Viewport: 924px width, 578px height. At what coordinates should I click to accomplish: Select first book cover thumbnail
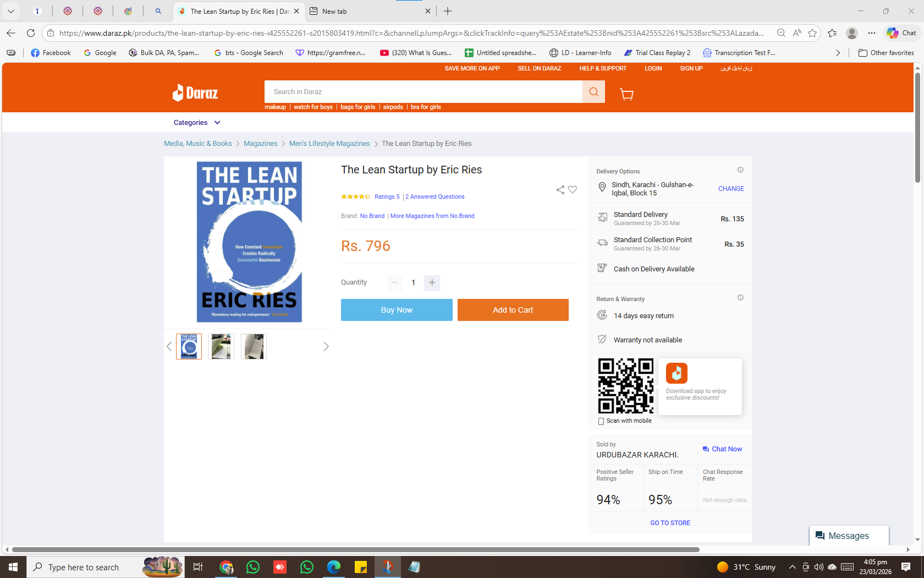[x=189, y=346]
